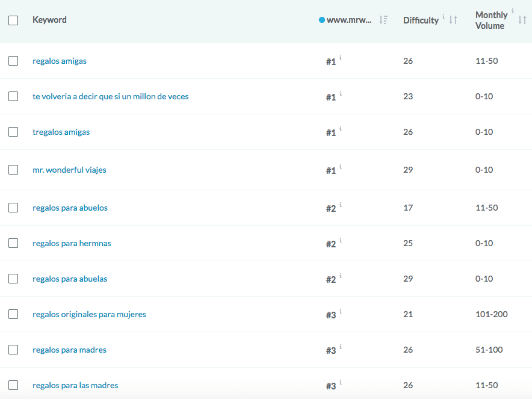Image resolution: width=532 pixels, height=399 pixels.
Task: Select checkbox for mr. wonderful viajes row
Action: pos(13,170)
